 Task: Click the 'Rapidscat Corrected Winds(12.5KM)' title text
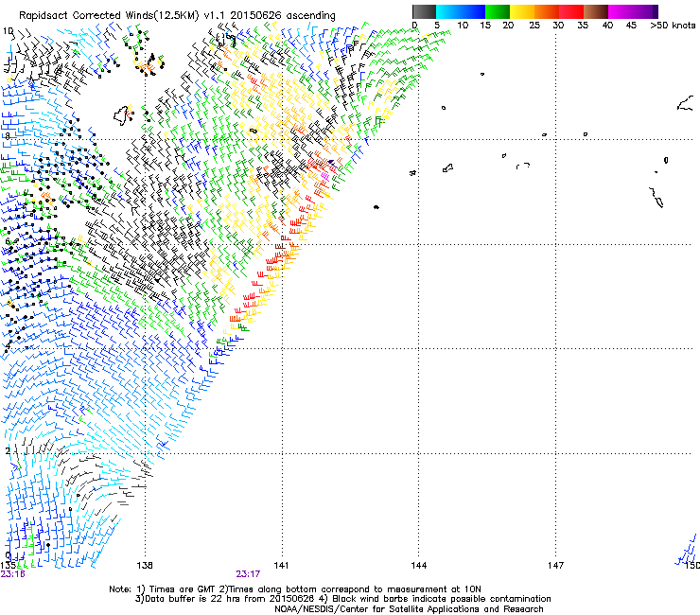109,16
